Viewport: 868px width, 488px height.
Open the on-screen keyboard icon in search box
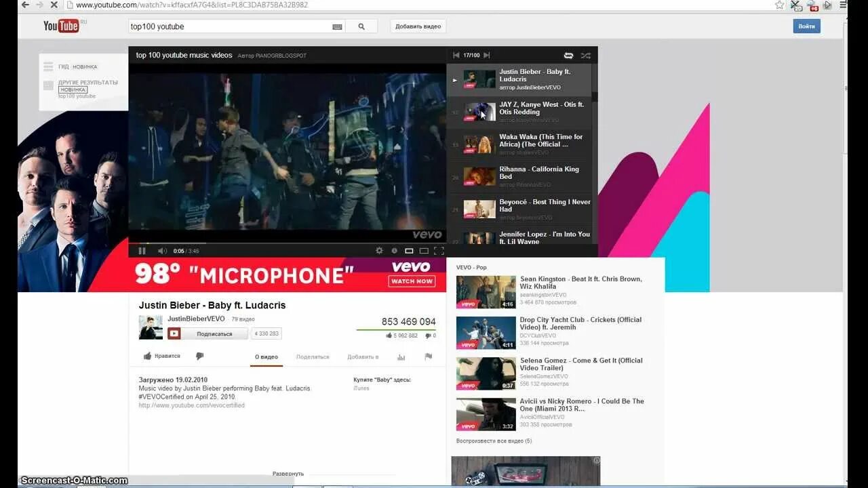pos(337,26)
